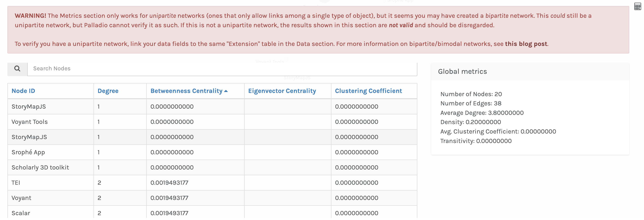Sort table by Node ID column
Image resolution: width=644 pixels, height=220 pixels.
coord(23,91)
